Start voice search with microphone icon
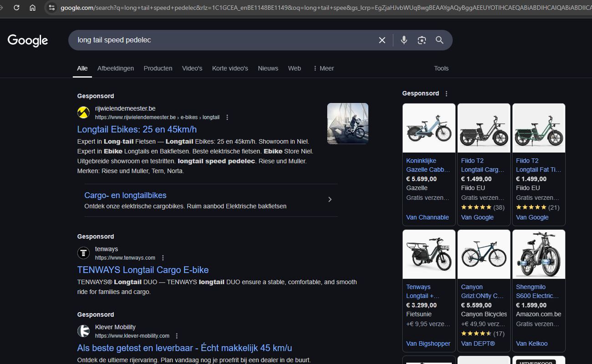 (x=404, y=40)
